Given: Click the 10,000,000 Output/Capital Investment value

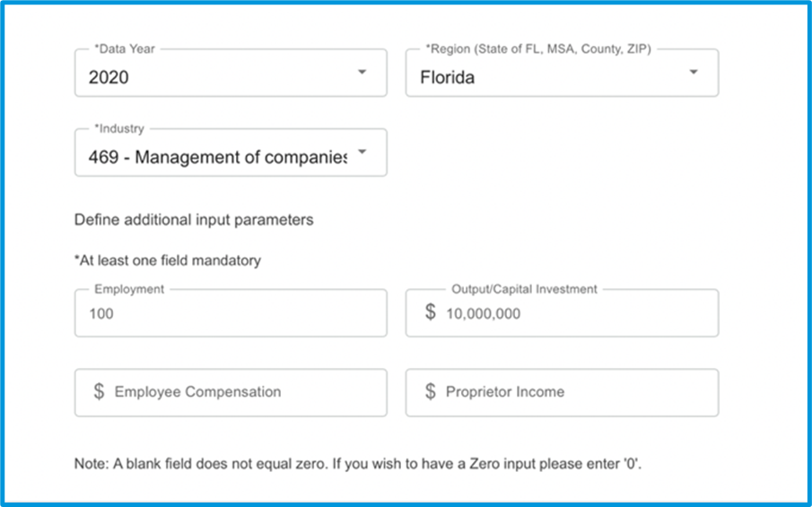Looking at the screenshot, I should click(x=483, y=314).
